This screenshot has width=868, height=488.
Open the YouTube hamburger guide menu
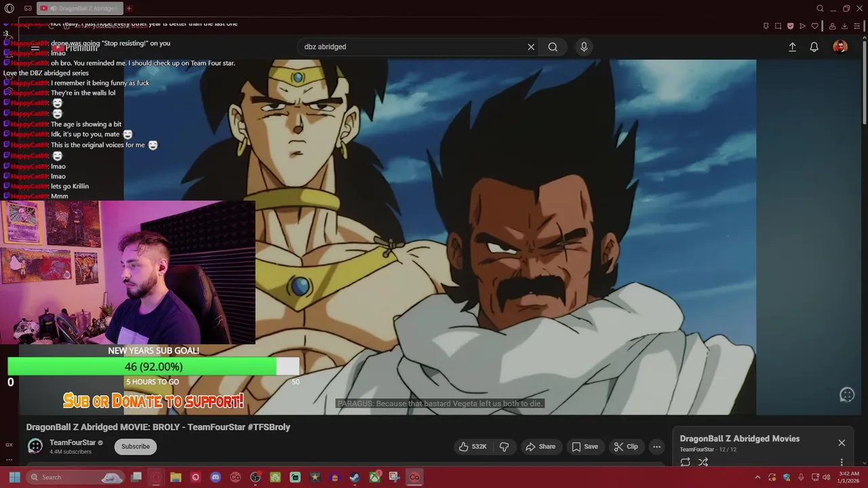[x=35, y=47]
